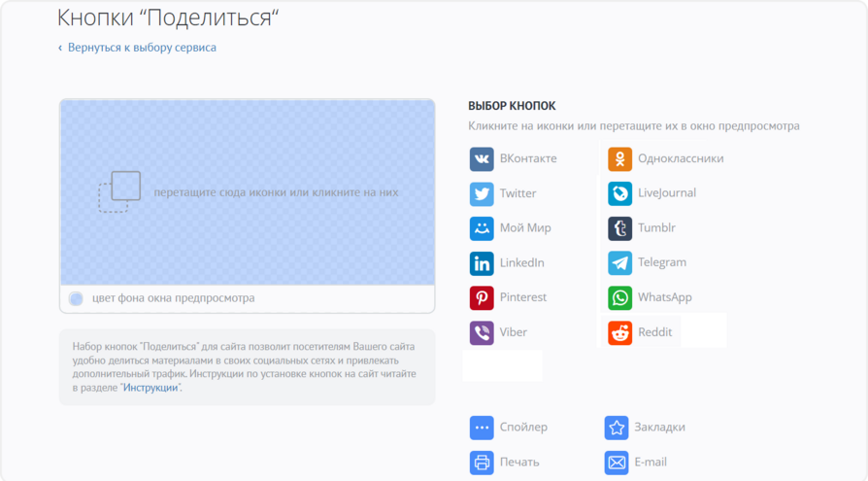
Task: Click the Reddit alien icon
Action: click(619, 332)
